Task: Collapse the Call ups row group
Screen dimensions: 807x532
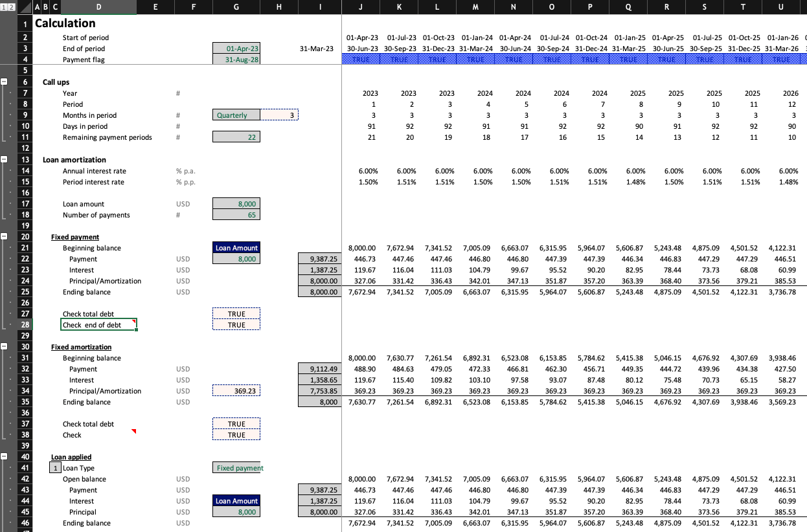Action: click(5, 82)
